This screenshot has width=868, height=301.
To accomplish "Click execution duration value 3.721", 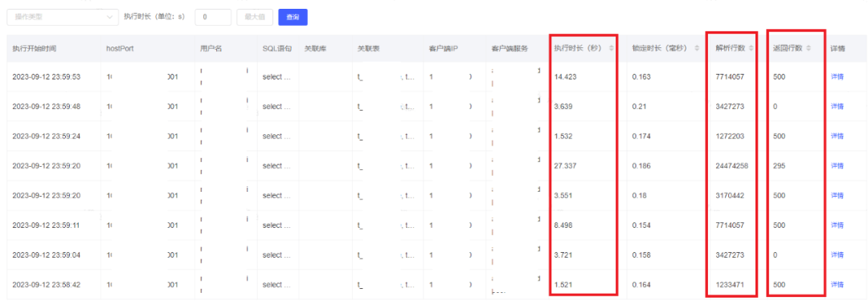I will click(563, 255).
